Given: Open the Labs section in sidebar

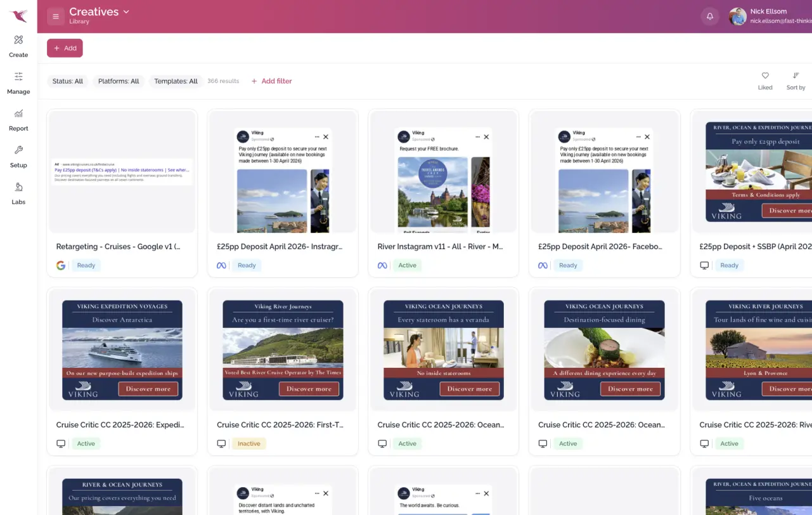Looking at the screenshot, I should 18,193.
